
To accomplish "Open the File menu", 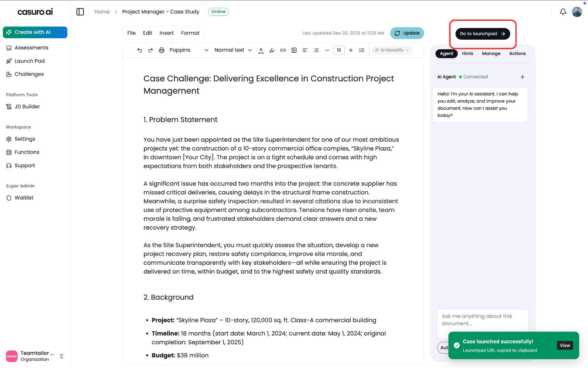I will (131, 33).
